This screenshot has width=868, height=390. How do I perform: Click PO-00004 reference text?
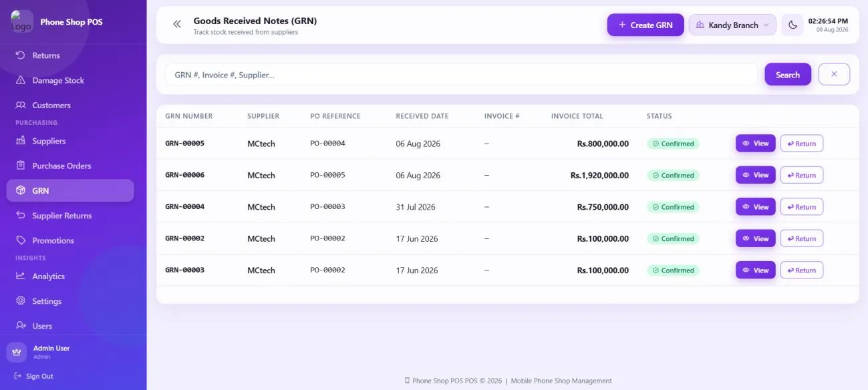click(x=327, y=144)
